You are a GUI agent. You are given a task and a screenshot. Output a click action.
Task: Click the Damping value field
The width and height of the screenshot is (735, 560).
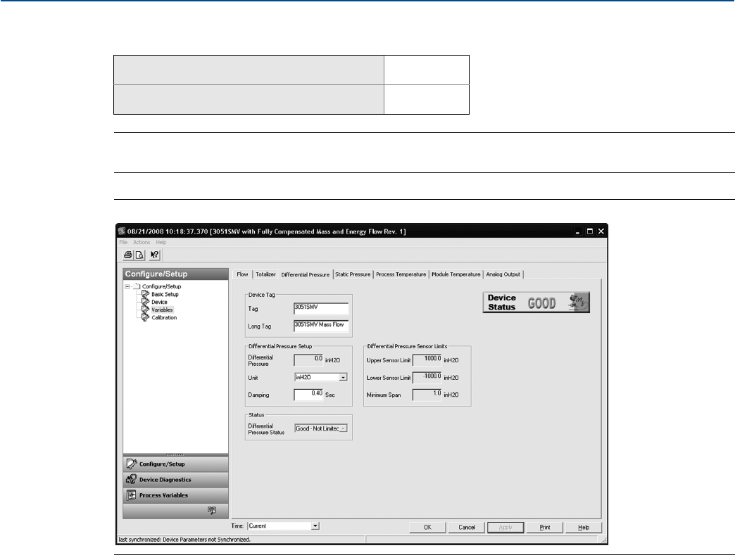(x=308, y=395)
